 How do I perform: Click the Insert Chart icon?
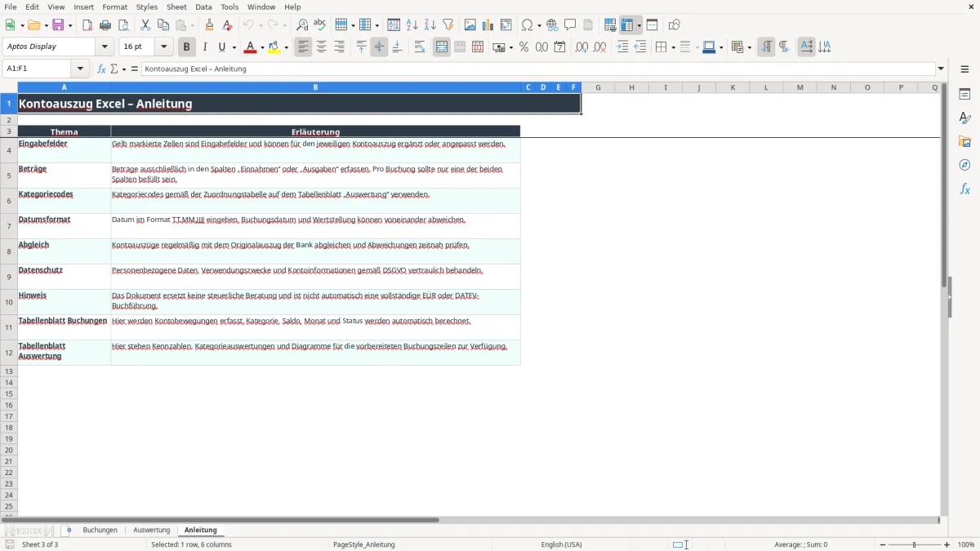(x=488, y=25)
